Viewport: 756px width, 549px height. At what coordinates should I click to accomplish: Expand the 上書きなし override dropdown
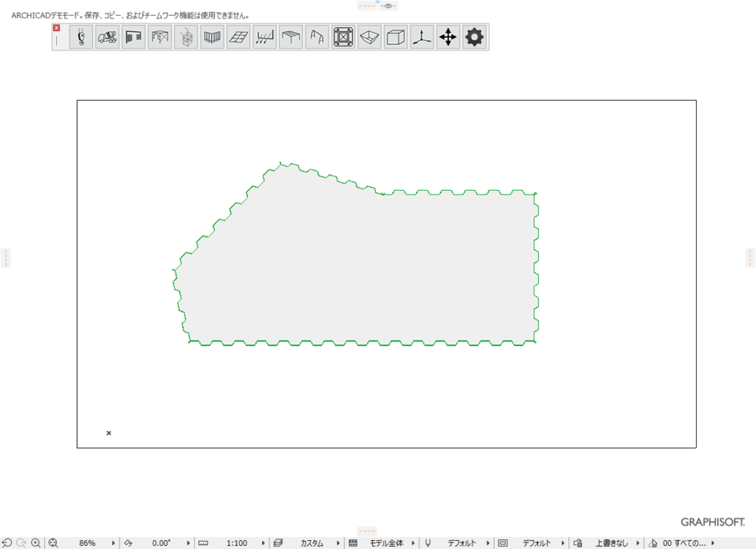(x=638, y=543)
